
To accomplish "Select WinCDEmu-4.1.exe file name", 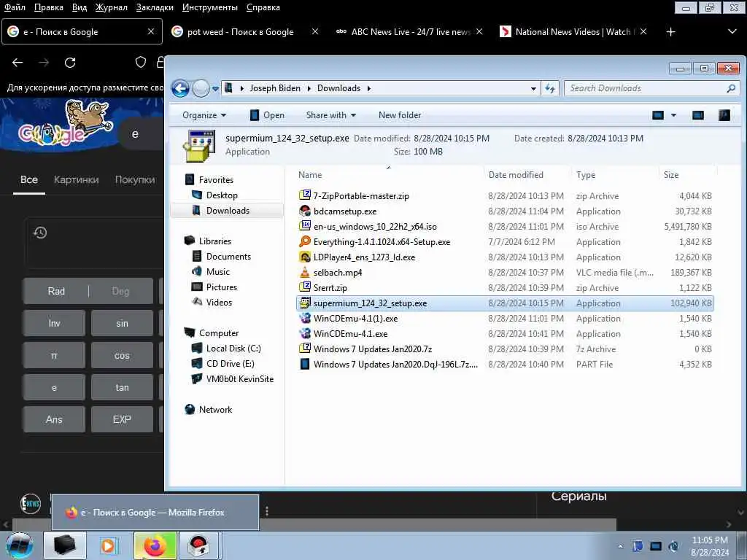I will [350, 334].
